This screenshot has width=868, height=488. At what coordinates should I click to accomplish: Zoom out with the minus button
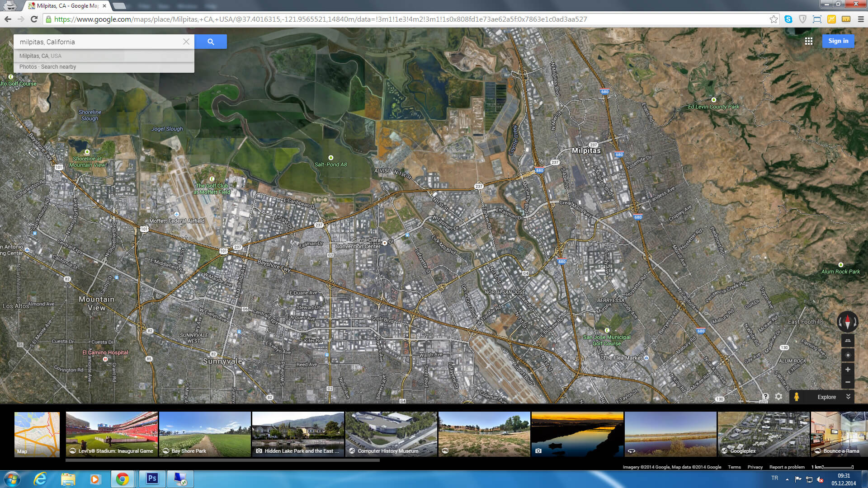(x=848, y=382)
